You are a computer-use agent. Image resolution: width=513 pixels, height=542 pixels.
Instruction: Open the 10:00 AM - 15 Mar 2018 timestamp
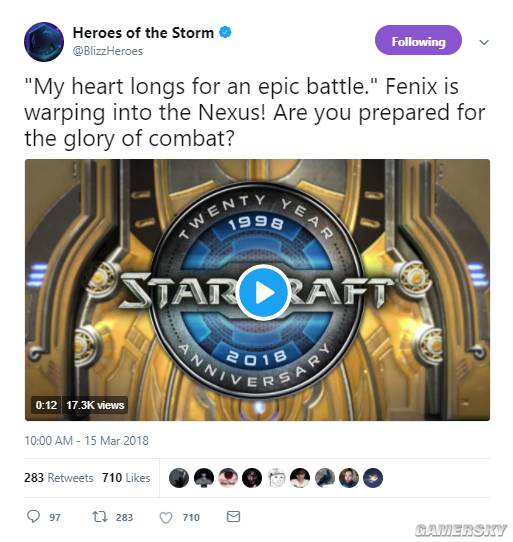[86, 441]
